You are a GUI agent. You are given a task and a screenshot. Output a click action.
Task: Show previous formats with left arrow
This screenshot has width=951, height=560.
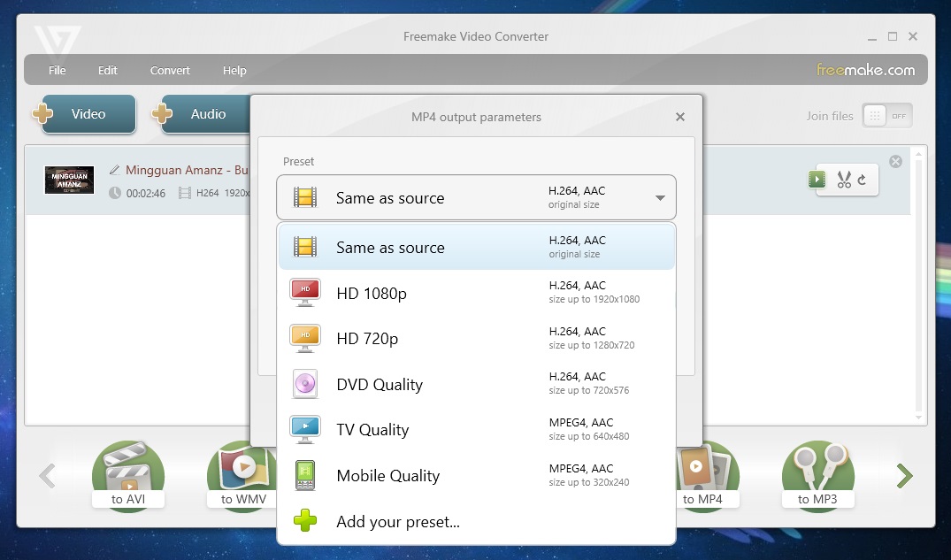tap(47, 475)
